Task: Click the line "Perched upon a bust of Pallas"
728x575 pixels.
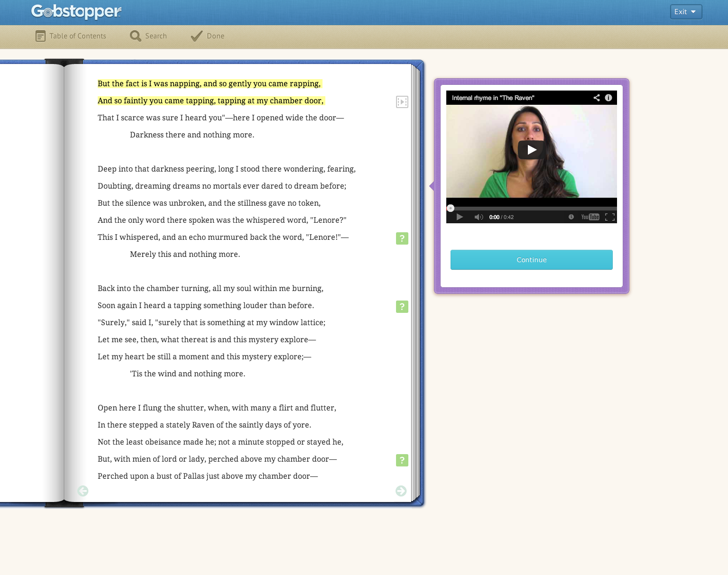Action: (208, 476)
